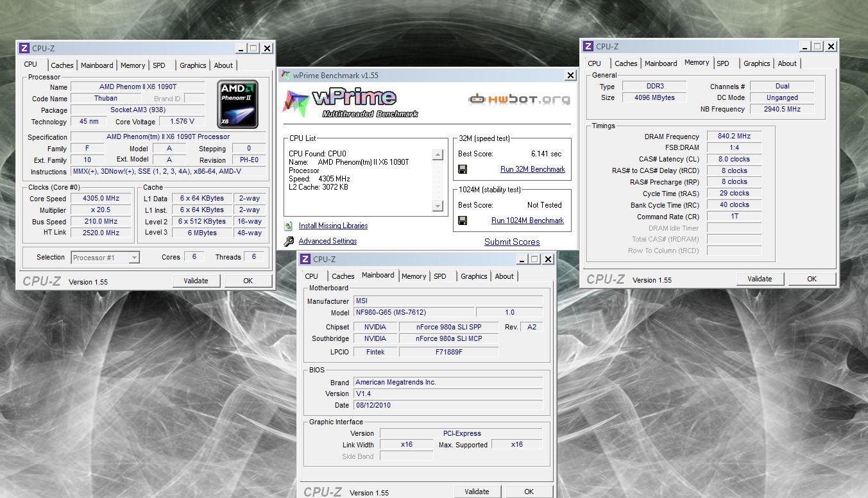Click the Bank Cycle Time 40 clocks value
The height and width of the screenshot is (498, 868).
[735, 204]
